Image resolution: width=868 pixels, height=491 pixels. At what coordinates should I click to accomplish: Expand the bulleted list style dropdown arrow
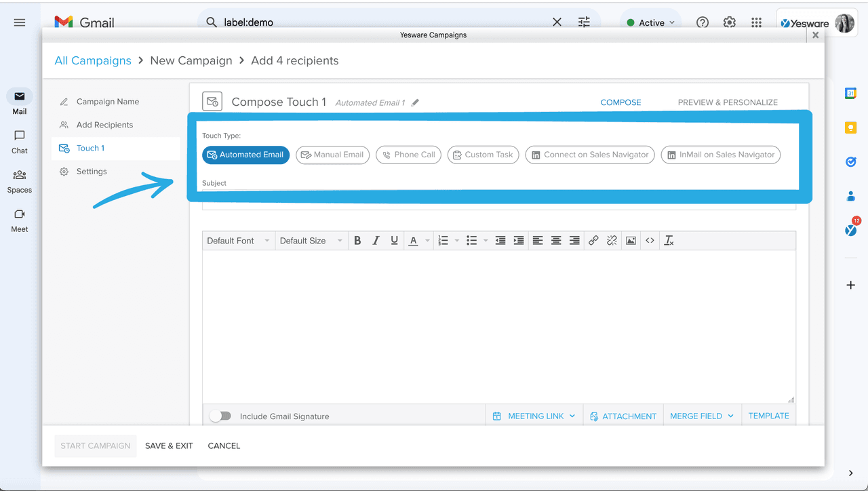pyautogui.click(x=486, y=241)
